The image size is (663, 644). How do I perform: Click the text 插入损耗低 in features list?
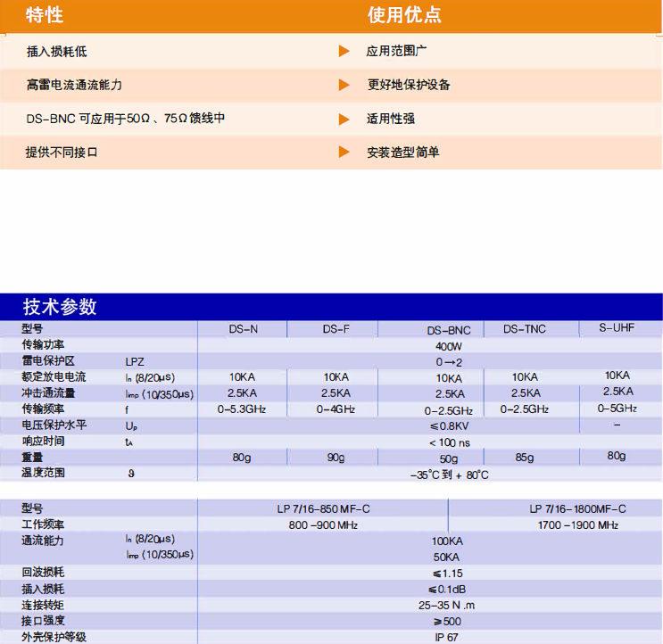pyautogui.click(x=56, y=52)
